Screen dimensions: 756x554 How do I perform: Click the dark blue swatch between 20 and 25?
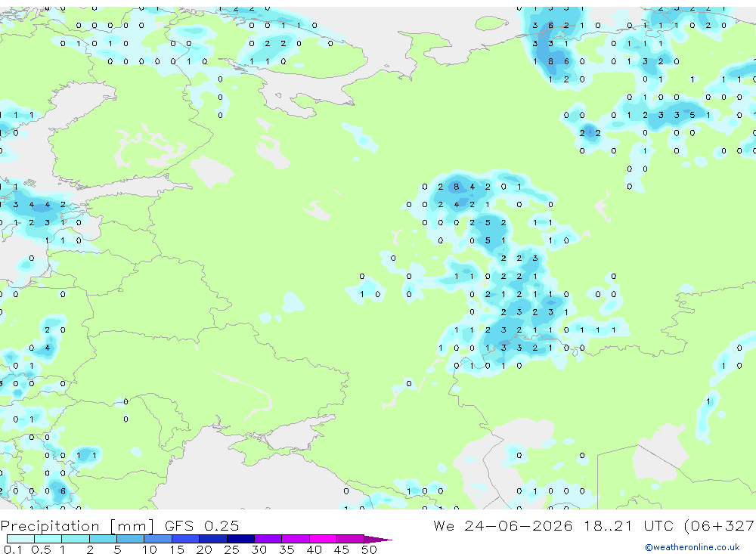pyautogui.click(x=213, y=539)
